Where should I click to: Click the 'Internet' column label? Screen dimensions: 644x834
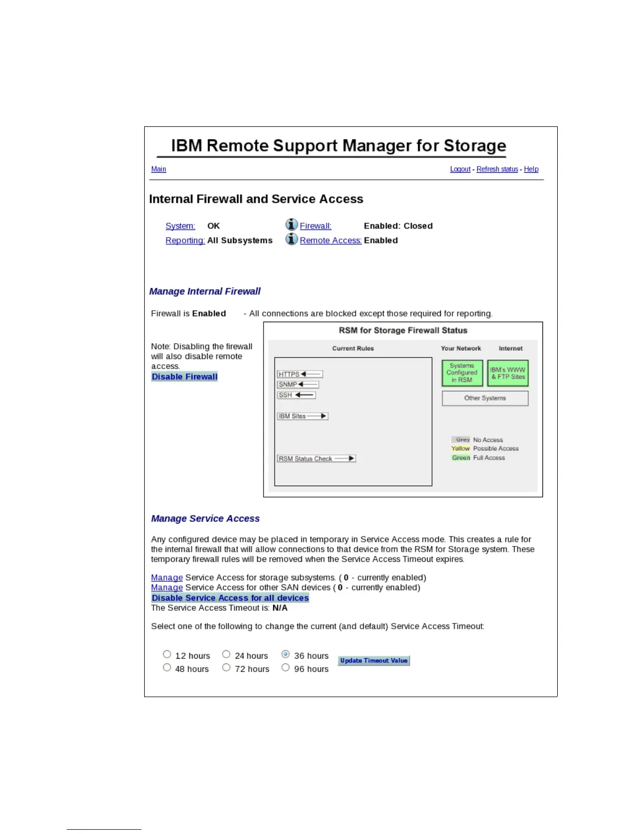[511, 349]
